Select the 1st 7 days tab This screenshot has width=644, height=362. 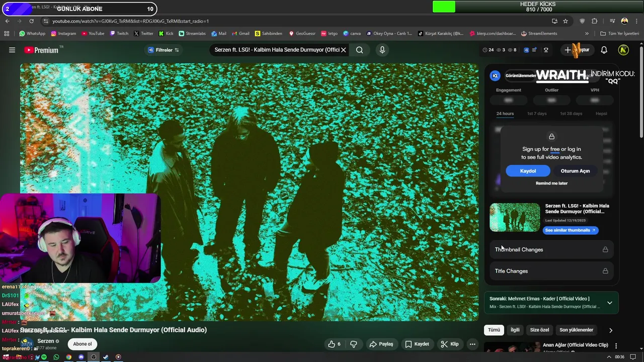tap(537, 114)
